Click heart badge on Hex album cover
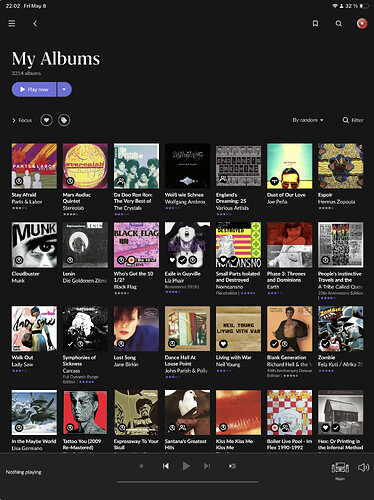The width and height of the screenshot is (374, 500). 325,427
